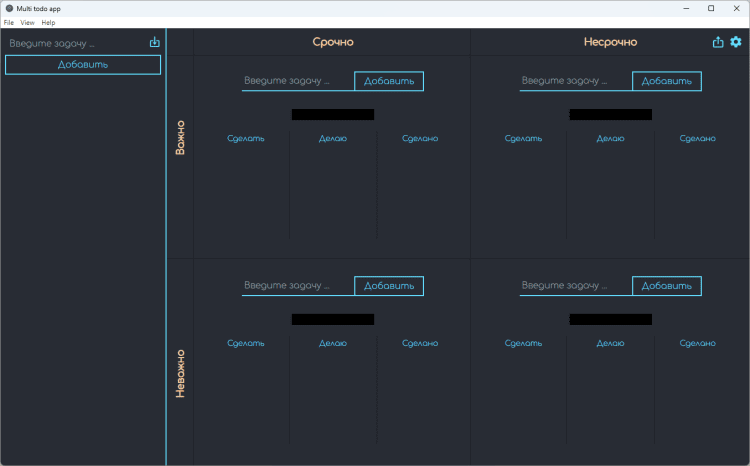750x466 pixels.
Task: Select the "Сделано" column in the Неважно/Срочно quadrant
Action: tap(420, 343)
